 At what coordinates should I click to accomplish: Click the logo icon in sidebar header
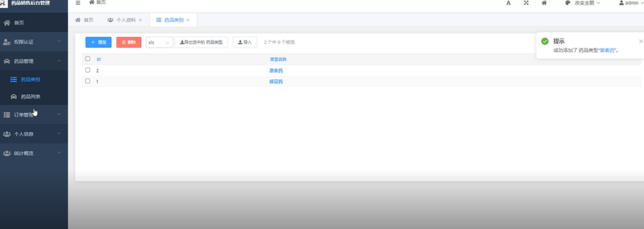coord(4,4)
